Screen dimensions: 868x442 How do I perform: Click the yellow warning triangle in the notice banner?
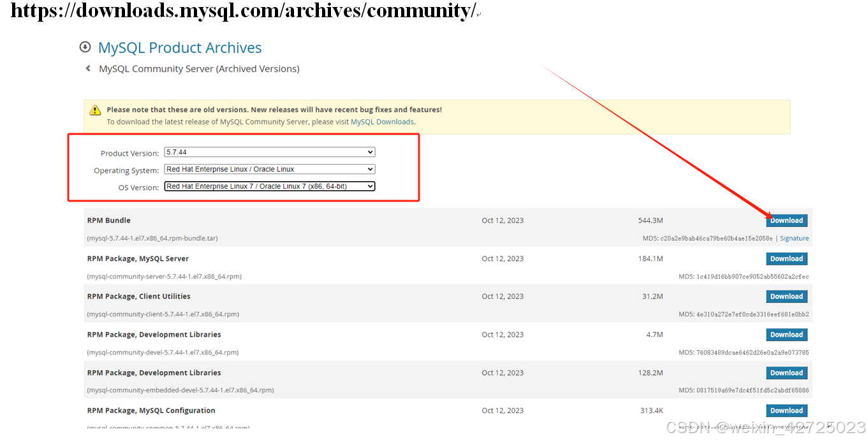pyautogui.click(x=94, y=109)
